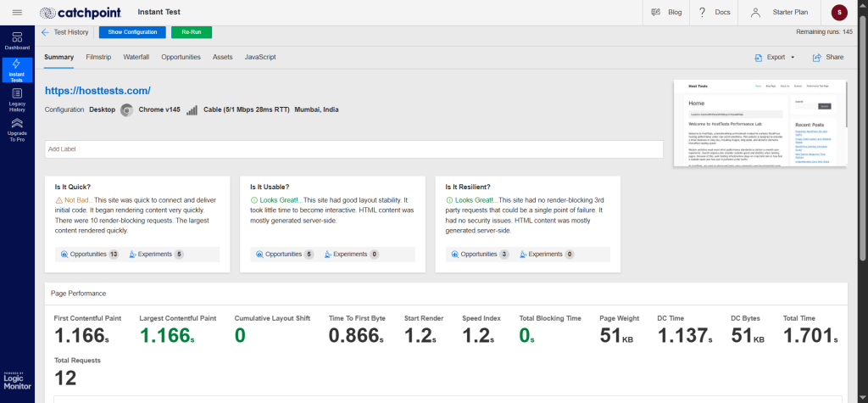Open the Blog link icon
Viewport: 868px width, 403px height.
(655, 13)
